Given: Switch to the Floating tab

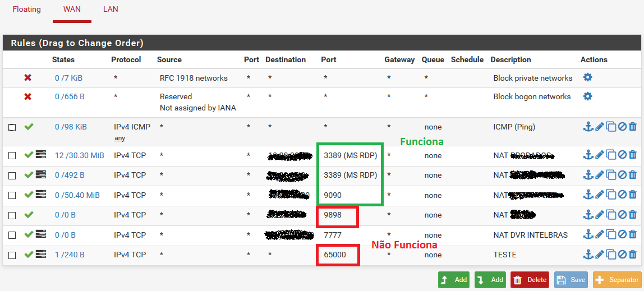Looking at the screenshot, I should (x=26, y=9).
